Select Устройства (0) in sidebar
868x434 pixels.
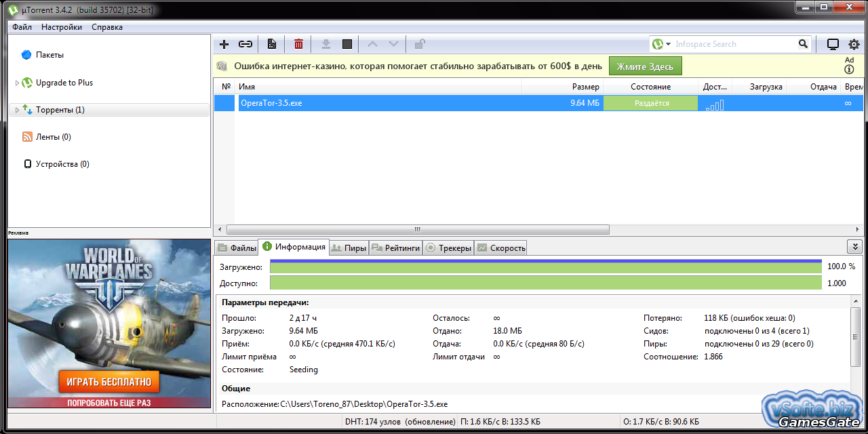[62, 164]
